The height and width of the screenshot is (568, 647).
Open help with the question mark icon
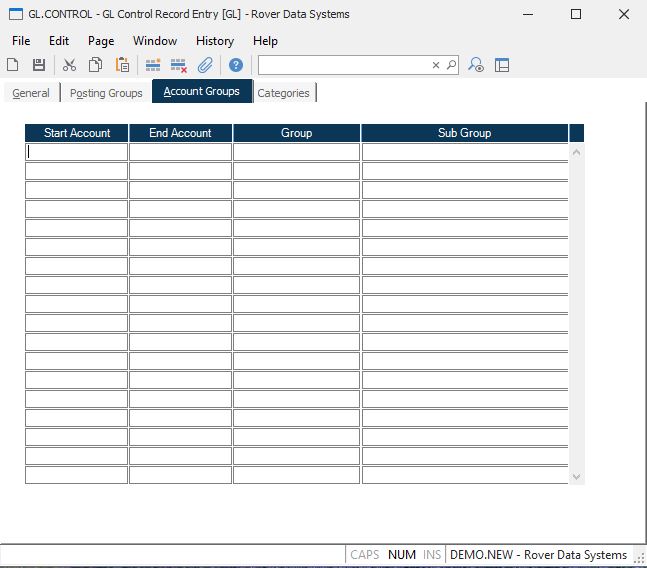[236, 65]
